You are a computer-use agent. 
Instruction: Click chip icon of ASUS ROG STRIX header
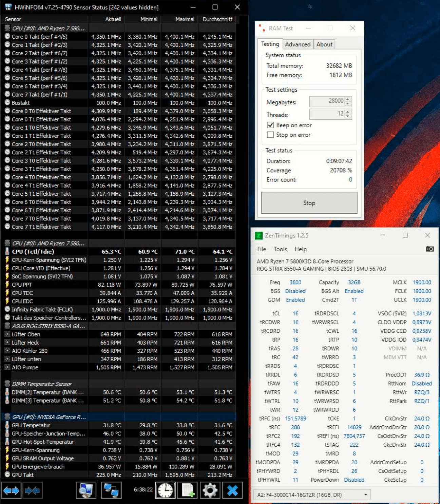(7, 326)
